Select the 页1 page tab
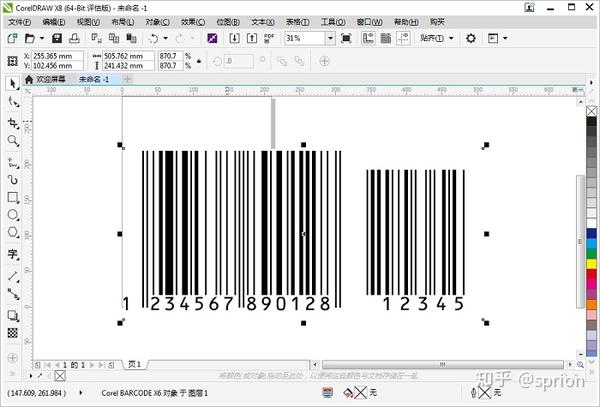This screenshot has height=407, width=600. pos(134,365)
